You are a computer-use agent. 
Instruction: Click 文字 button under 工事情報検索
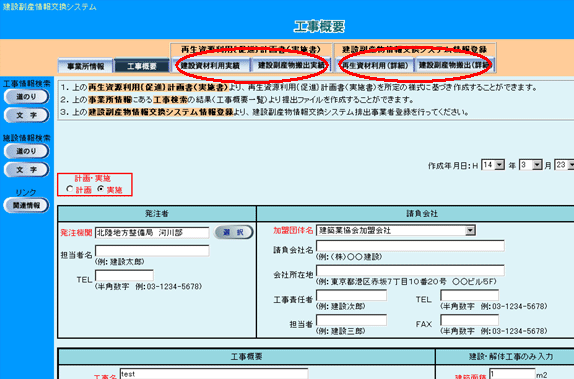(26, 115)
